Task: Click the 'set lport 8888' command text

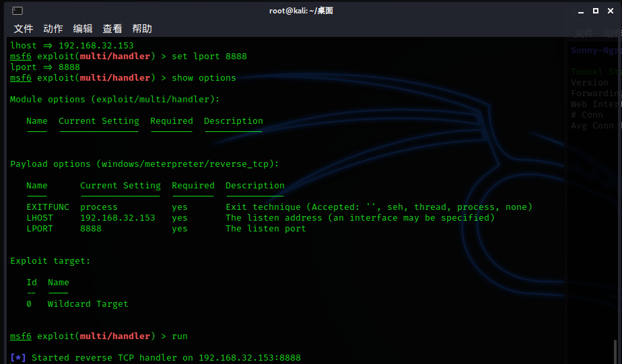Action: click(209, 57)
